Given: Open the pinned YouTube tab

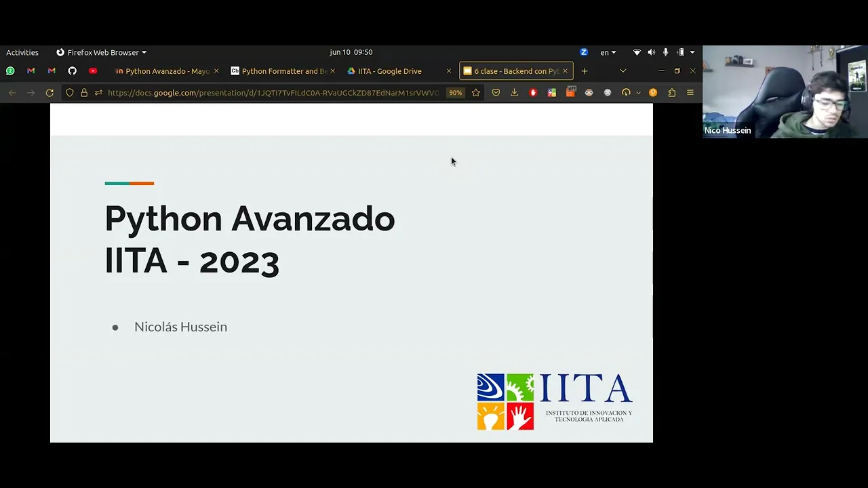Looking at the screenshot, I should click(x=93, y=70).
